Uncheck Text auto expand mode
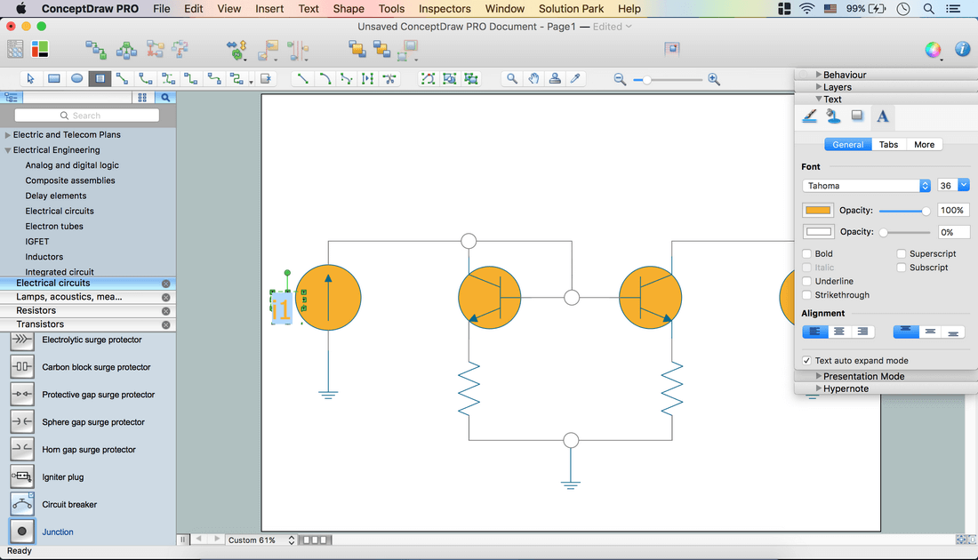This screenshot has width=978, height=560. [807, 361]
